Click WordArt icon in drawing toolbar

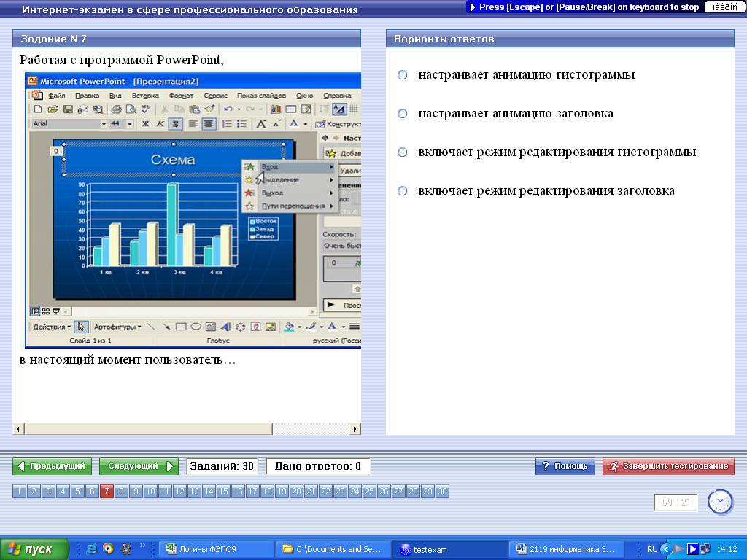point(226,327)
